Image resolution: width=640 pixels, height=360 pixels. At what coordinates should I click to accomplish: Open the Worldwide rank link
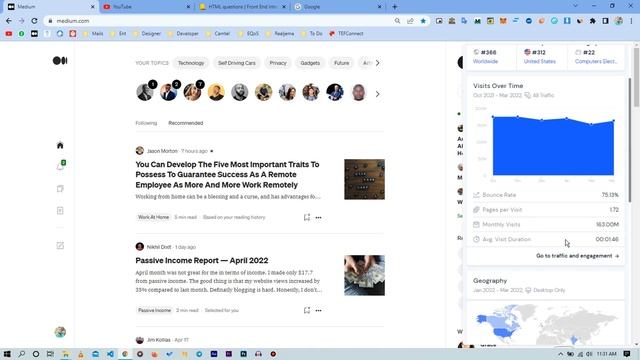[485, 61]
